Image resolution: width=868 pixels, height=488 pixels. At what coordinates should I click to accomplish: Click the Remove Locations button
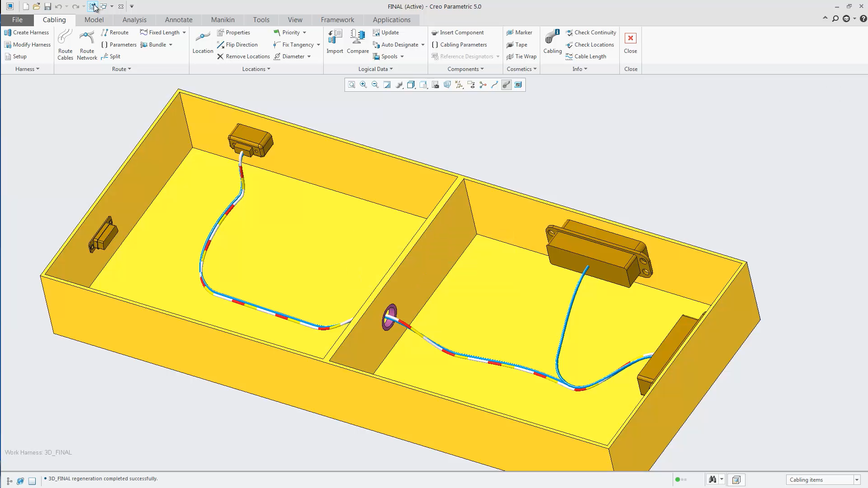(243, 56)
